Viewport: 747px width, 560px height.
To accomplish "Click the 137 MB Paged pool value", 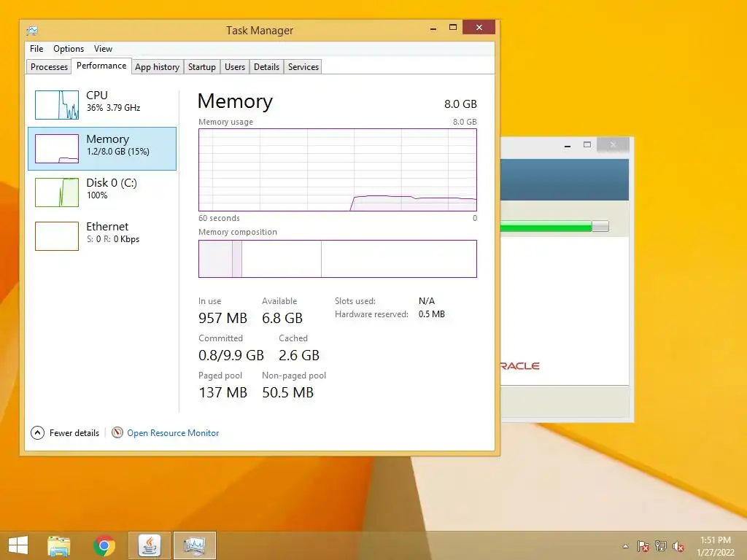I will (222, 392).
